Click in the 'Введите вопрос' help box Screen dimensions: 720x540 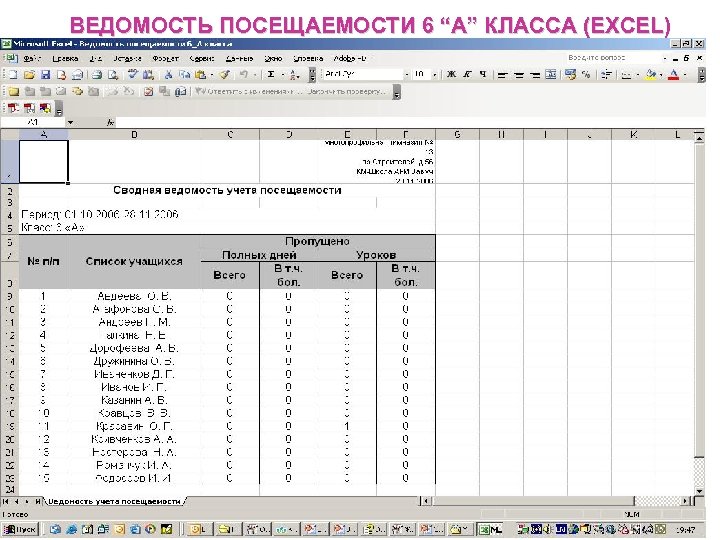612,58
